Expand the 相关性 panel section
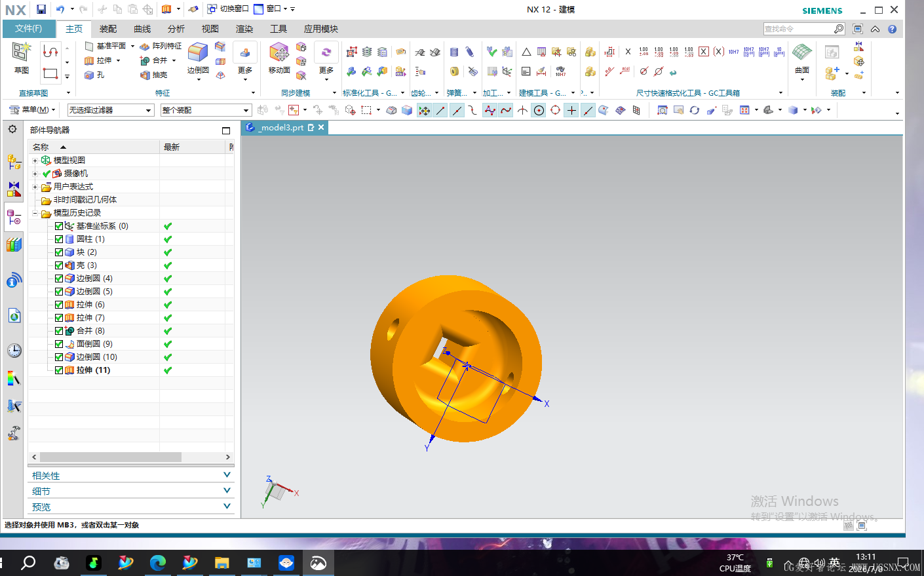924x576 pixels. pos(132,475)
